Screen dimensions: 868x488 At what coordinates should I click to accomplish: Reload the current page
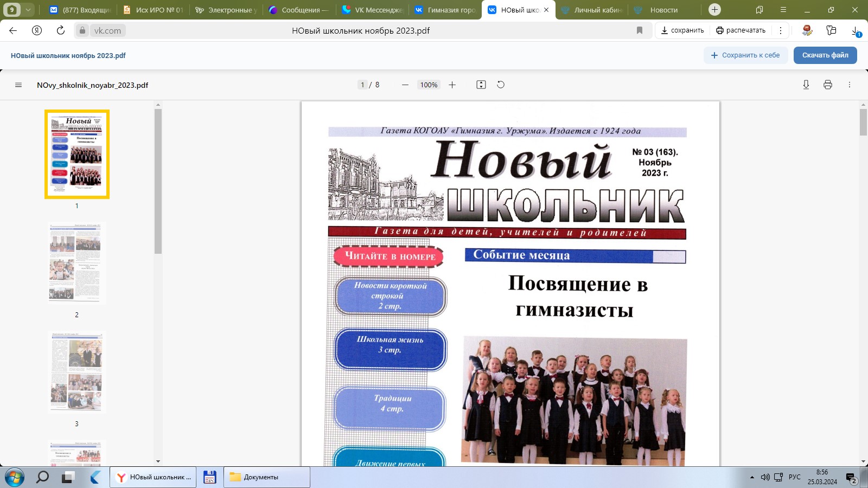point(61,30)
